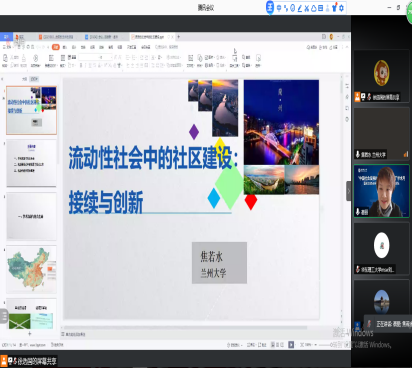Open a new tab with the plus button

coord(178,36)
